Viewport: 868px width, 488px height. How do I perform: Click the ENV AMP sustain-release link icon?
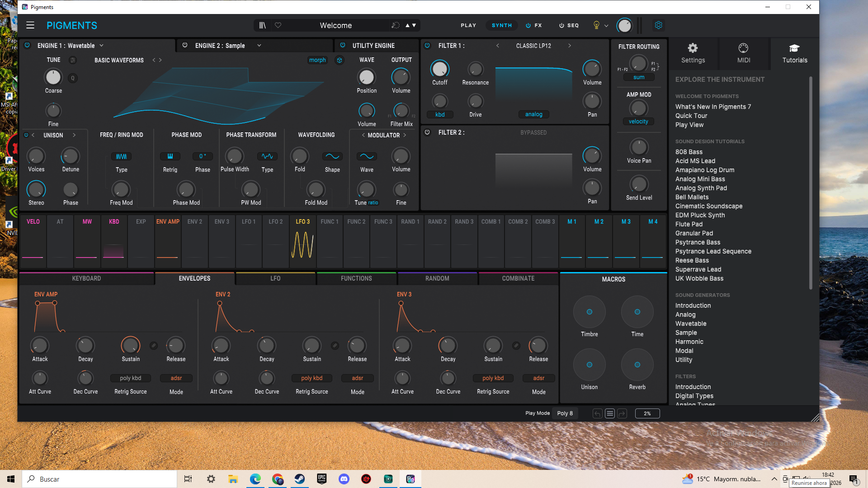154,346
